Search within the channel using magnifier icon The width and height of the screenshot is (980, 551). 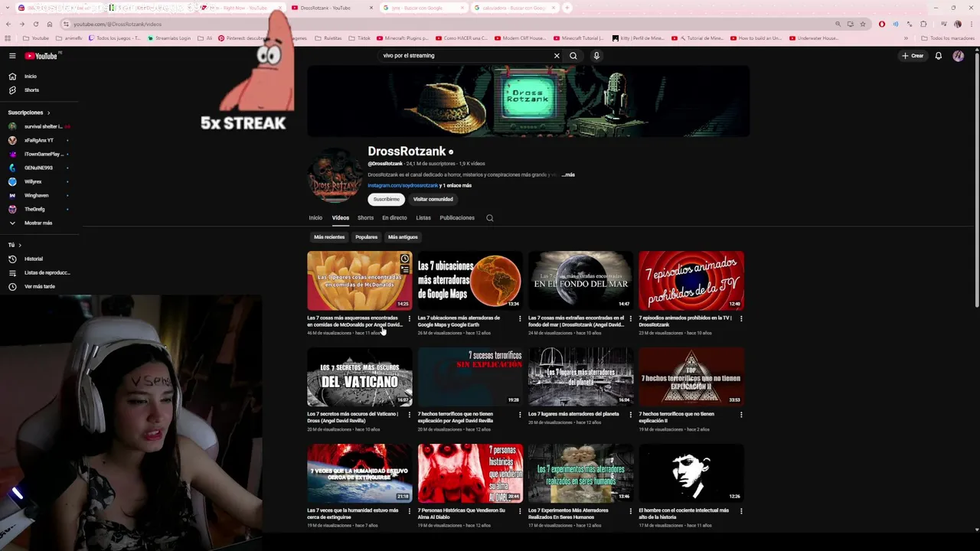490,218
